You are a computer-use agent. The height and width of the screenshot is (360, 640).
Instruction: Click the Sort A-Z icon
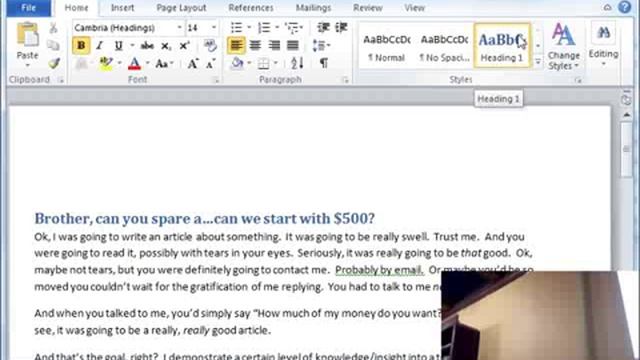297,63
